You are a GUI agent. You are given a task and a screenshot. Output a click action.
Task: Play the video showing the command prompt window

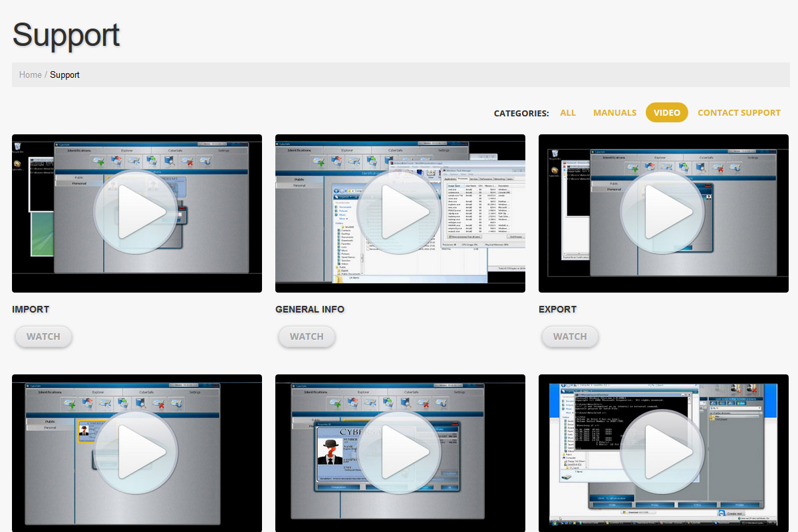point(663,452)
